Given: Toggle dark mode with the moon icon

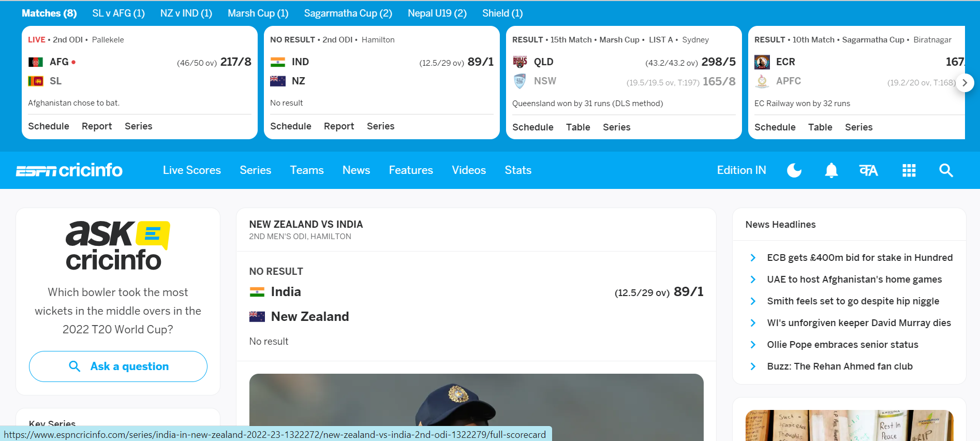Looking at the screenshot, I should click(794, 170).
